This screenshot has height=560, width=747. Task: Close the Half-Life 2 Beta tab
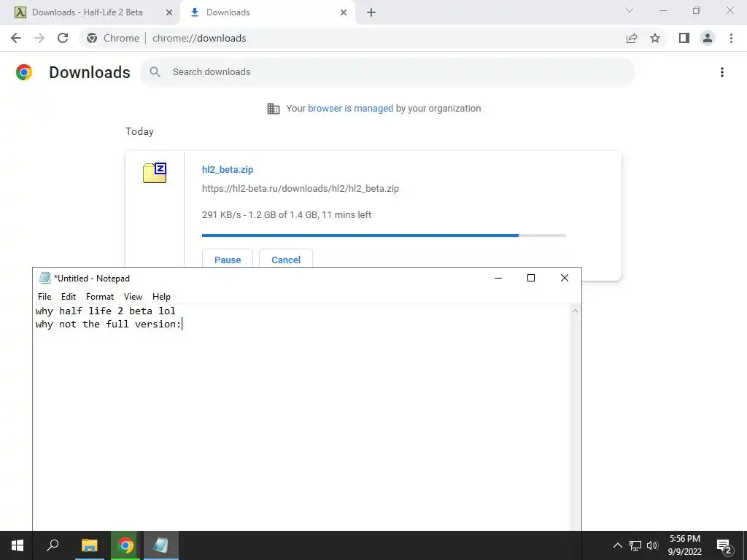coord(169,12)
